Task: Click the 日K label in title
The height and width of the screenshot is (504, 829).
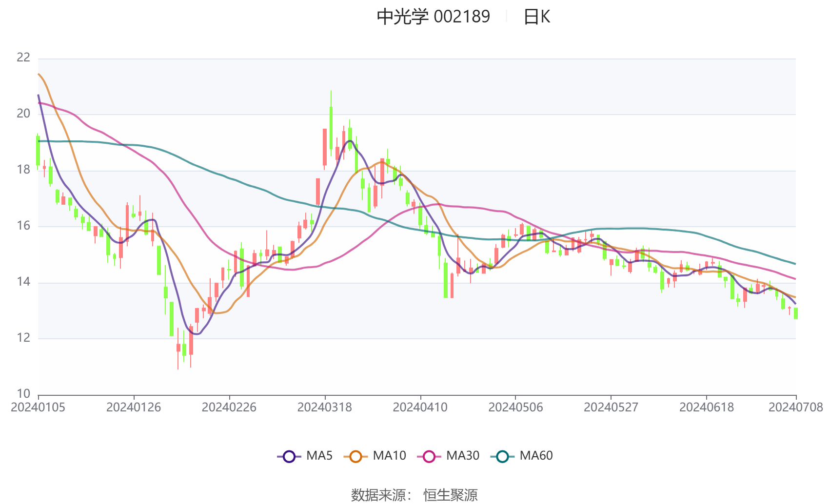Action: [536, 17]
